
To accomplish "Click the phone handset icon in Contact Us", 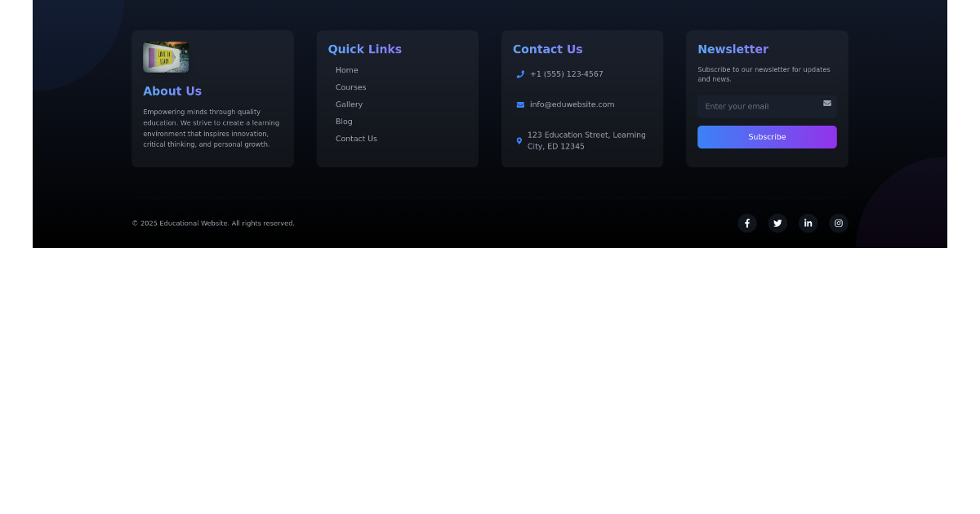I will tap(519, 74).
